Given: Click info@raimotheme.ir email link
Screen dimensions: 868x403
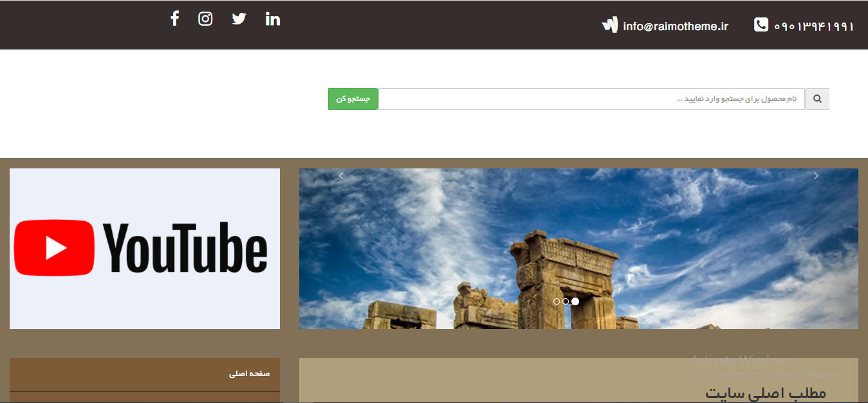Looking at the screenshot, I should (x=676, y=26).
